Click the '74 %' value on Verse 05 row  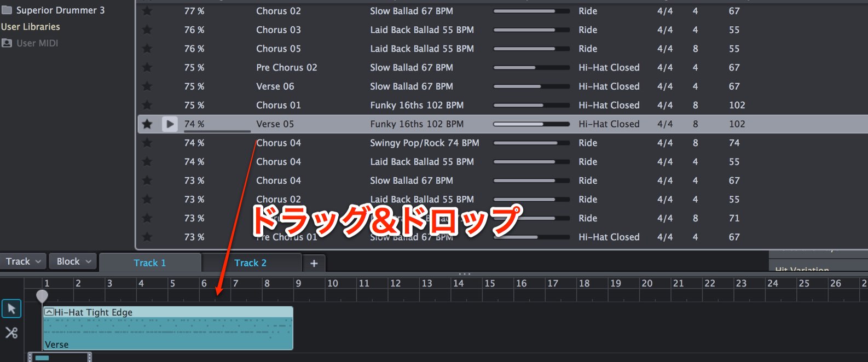pos(194,124)
